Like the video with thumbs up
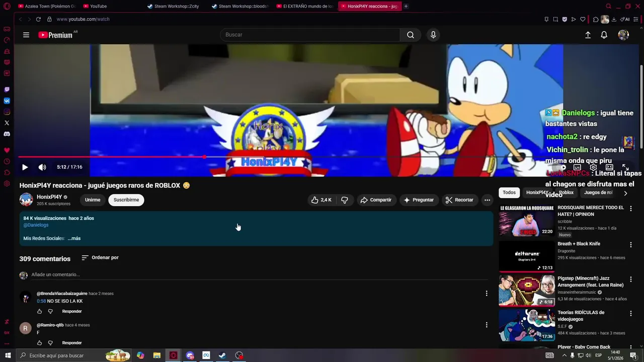Image resolution: width=644 pixels, height=362 pixels. [x=321, y=200]
